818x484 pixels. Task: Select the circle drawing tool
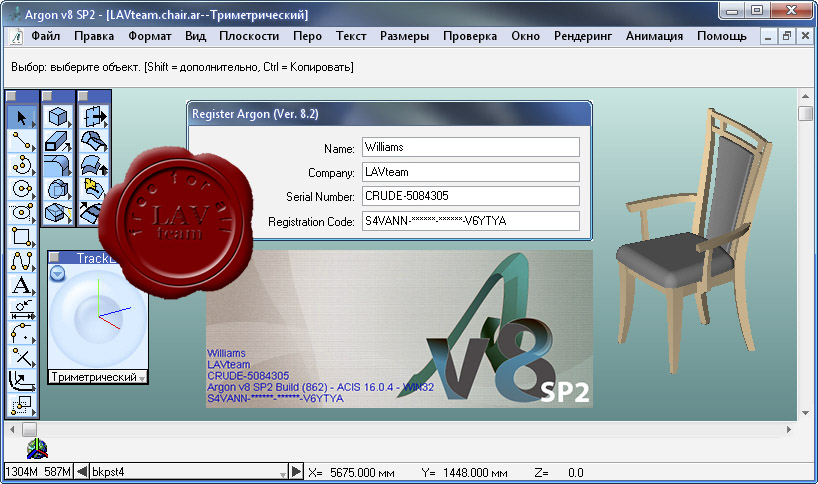22,189
